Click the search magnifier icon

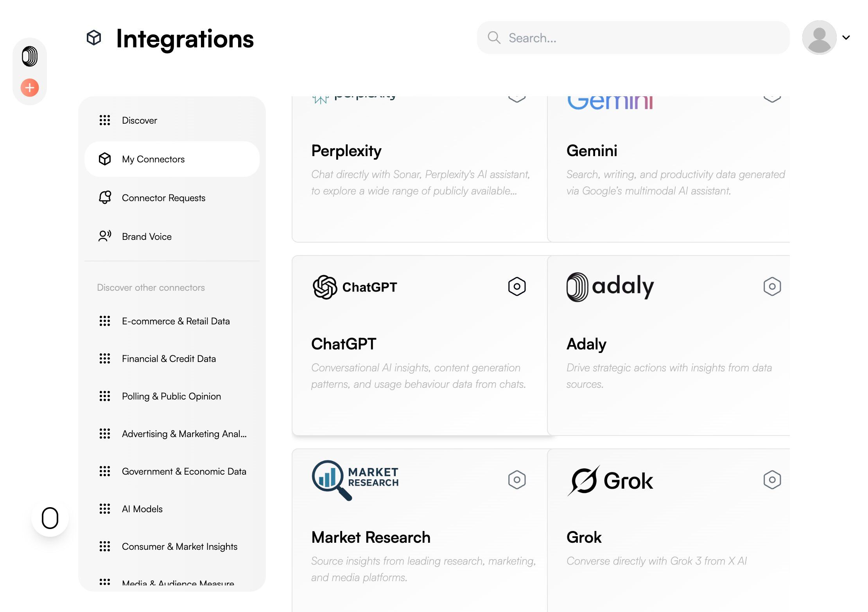coord(494,38)
